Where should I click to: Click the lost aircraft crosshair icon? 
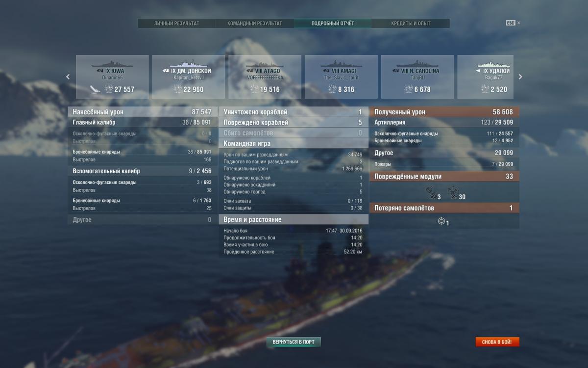[x=441, y=221]
